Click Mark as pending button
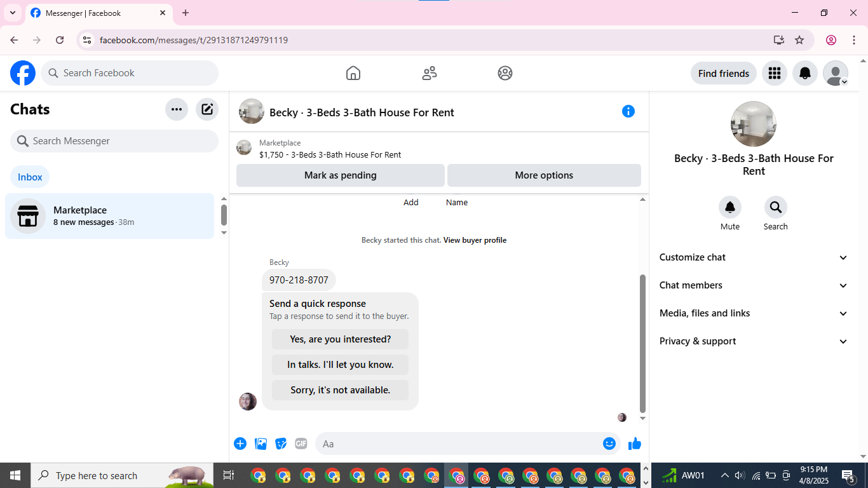This screenshot has height=488, width=868. click(x=341, y=175)
